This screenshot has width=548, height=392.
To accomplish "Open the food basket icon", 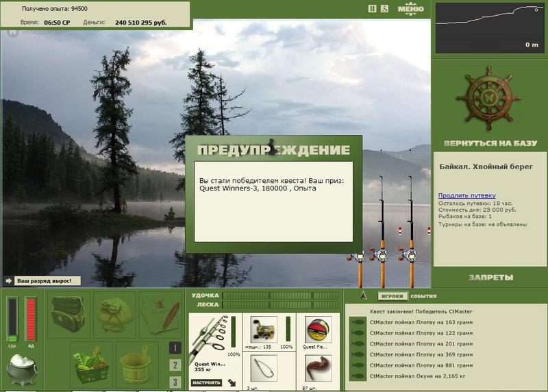I will (91, 365).
